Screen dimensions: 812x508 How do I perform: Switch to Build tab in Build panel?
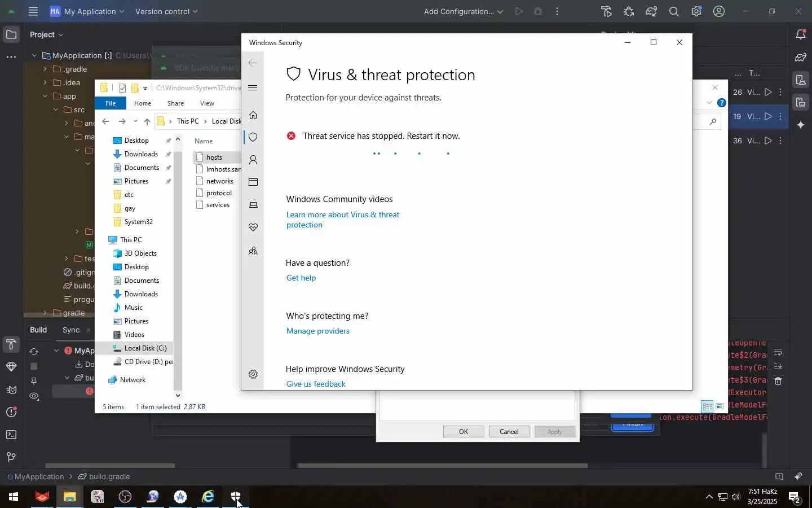[38, 330]
